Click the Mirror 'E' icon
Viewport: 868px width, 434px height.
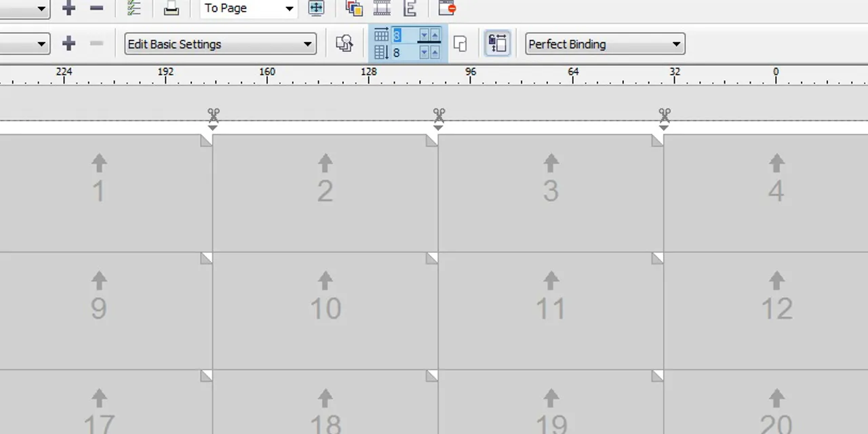point(410,8)
